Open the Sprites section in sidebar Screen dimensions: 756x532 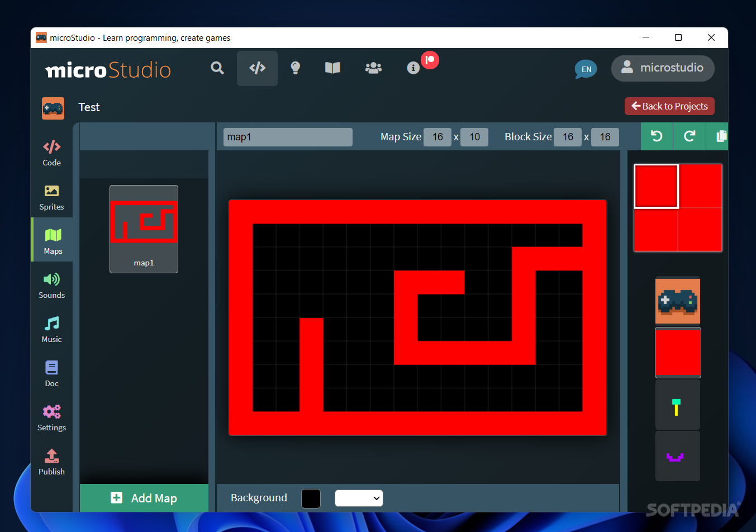coord(52,197)
